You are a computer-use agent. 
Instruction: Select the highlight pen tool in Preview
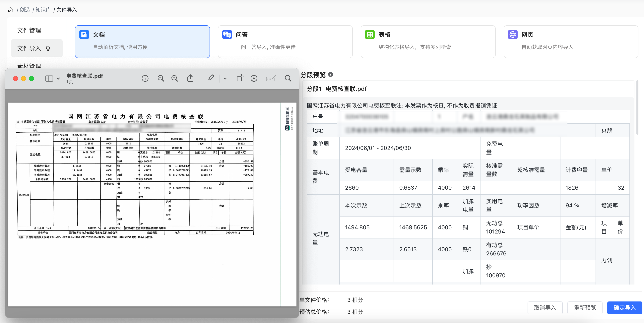pyautogui.click(x=211, y=78)
